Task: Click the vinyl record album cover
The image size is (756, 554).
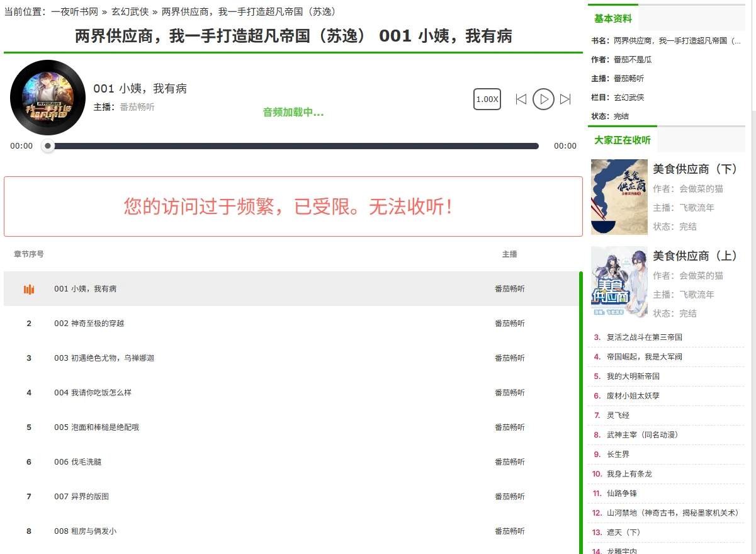Action: point(48,98)
